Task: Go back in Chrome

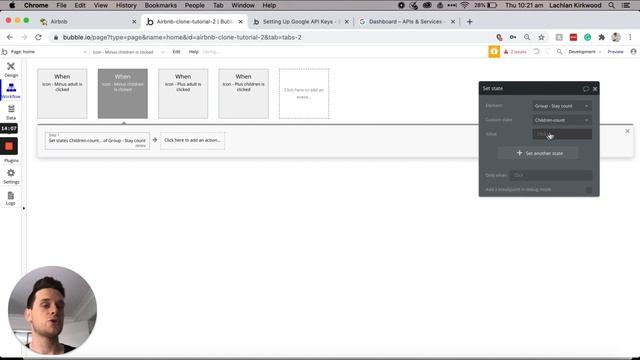Action: click(10, 37)
